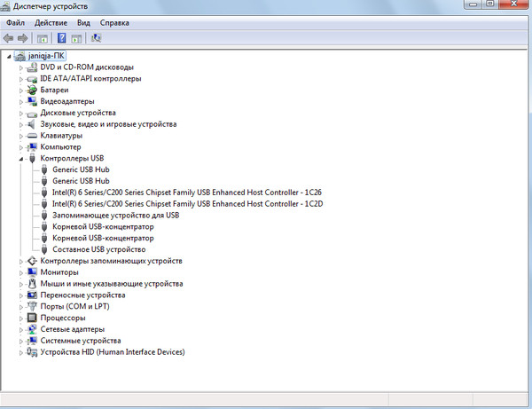
Task: Click the Клавиатуры keyboard icon
Action: 32,136
